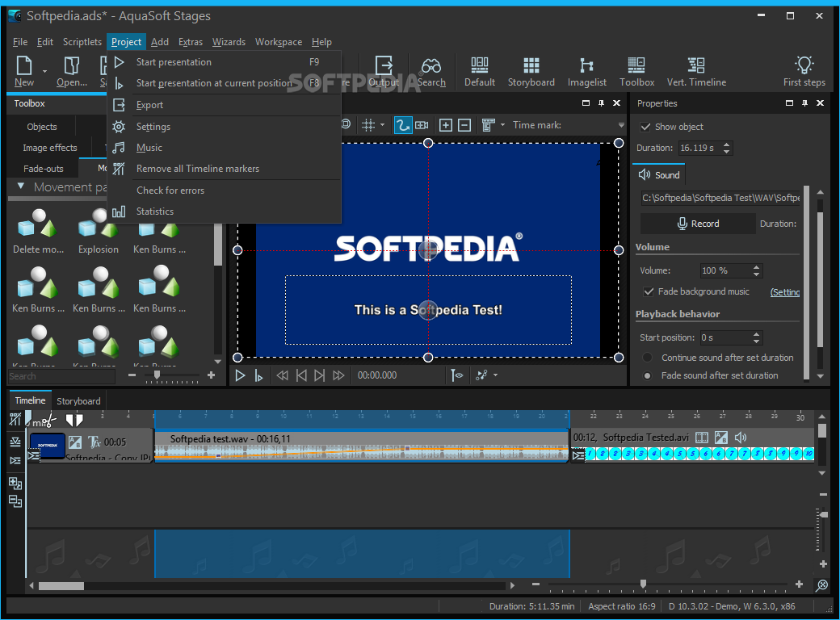Click the fast forward button below preview
Screen dimensions: 840x620
tap(338, 375)
